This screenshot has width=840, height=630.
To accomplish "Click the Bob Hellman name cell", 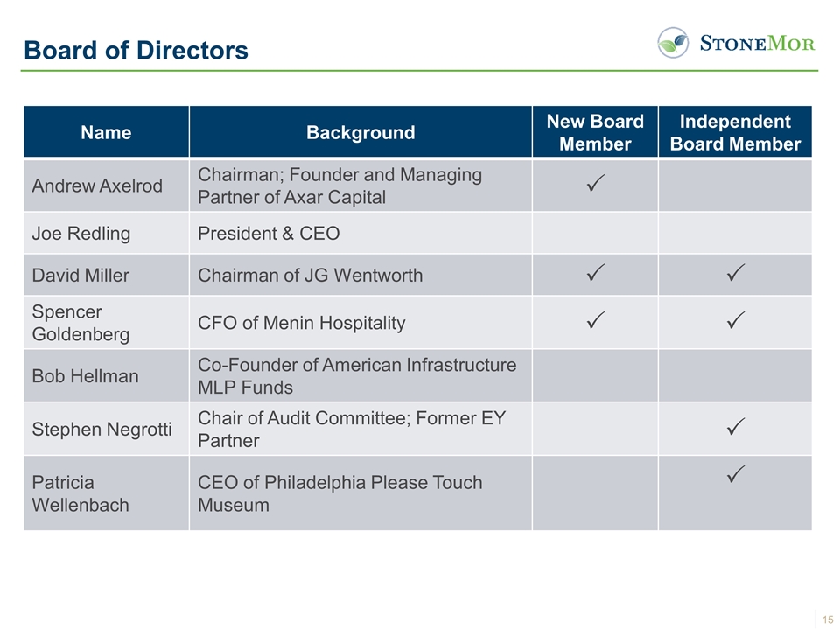I will 85,376.
